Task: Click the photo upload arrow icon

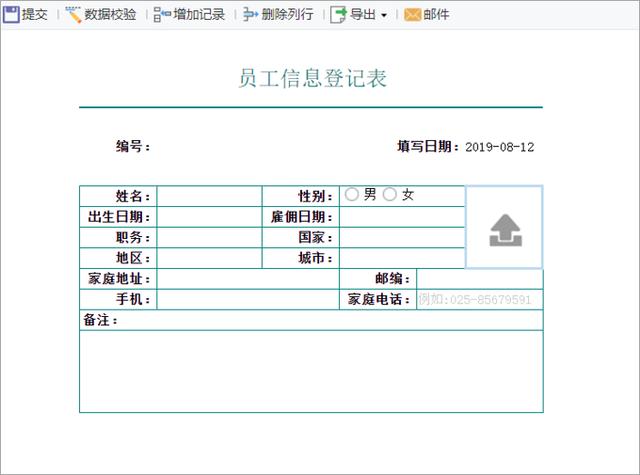Action: click(x=505, y=230)
